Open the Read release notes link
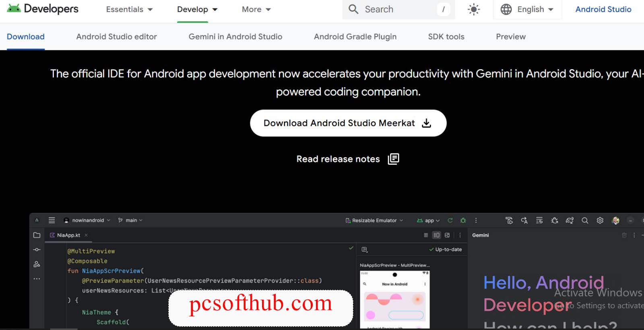Image resolution: width=644 pixels, height=330 pixels. point(348,159)
